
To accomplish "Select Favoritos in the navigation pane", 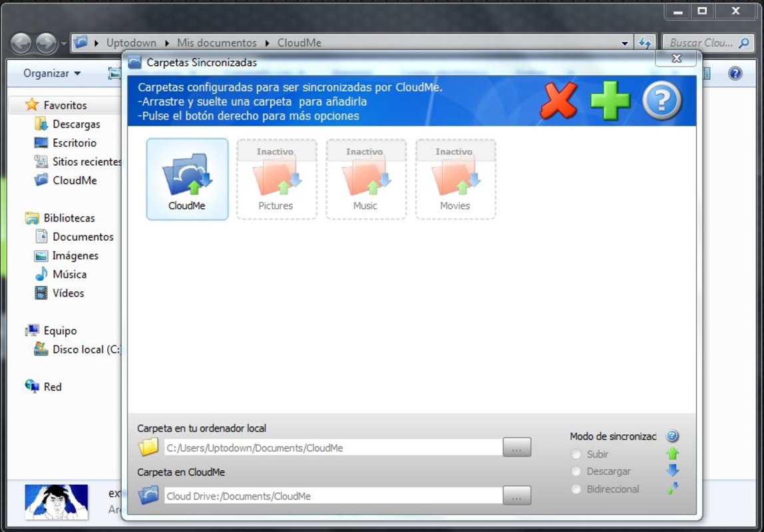I will pos(65,105).
